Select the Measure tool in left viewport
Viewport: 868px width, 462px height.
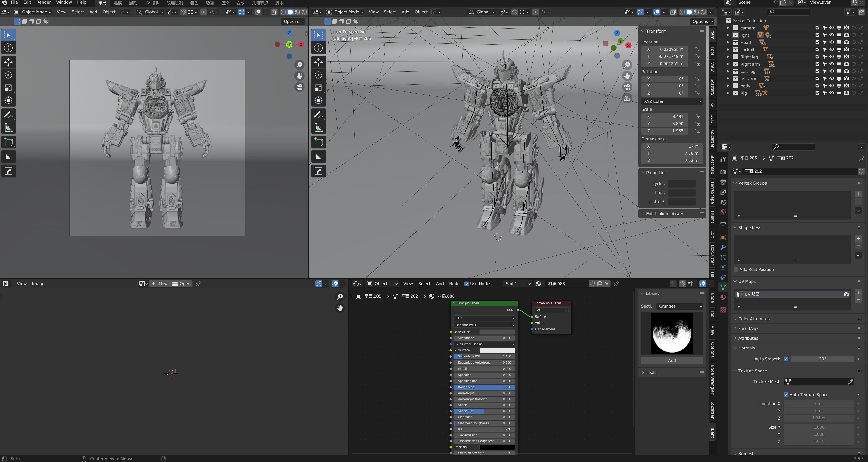click(8, 128)
